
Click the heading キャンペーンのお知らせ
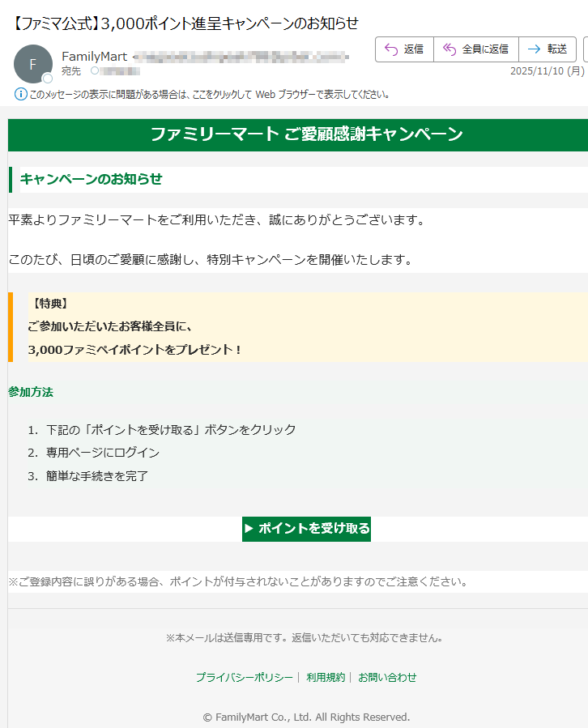[x=91, y=179]
